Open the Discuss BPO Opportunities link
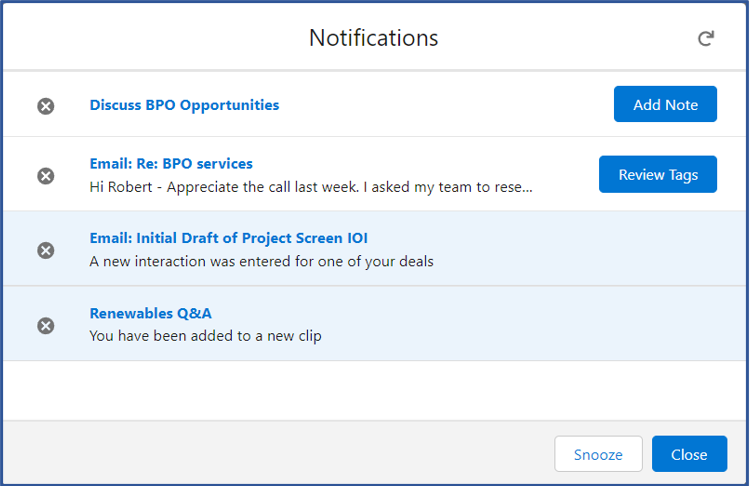This screenshot has height=487, width=750. point(184,105)
